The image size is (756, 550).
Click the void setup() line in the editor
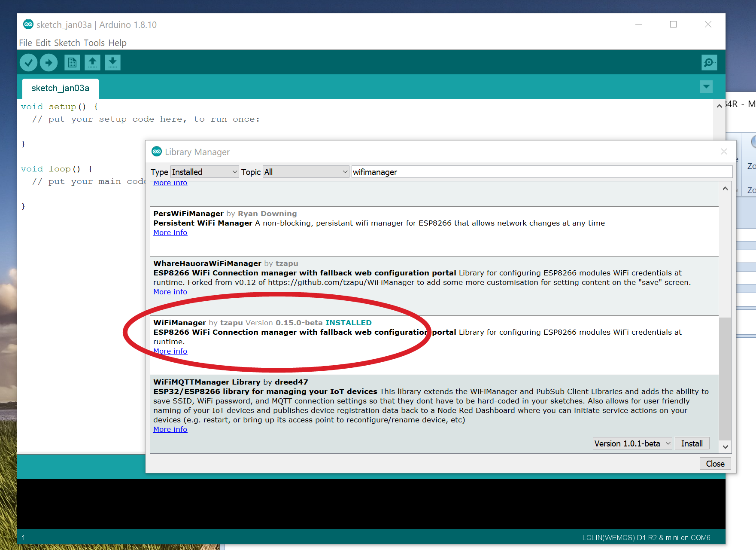(60, 107)
